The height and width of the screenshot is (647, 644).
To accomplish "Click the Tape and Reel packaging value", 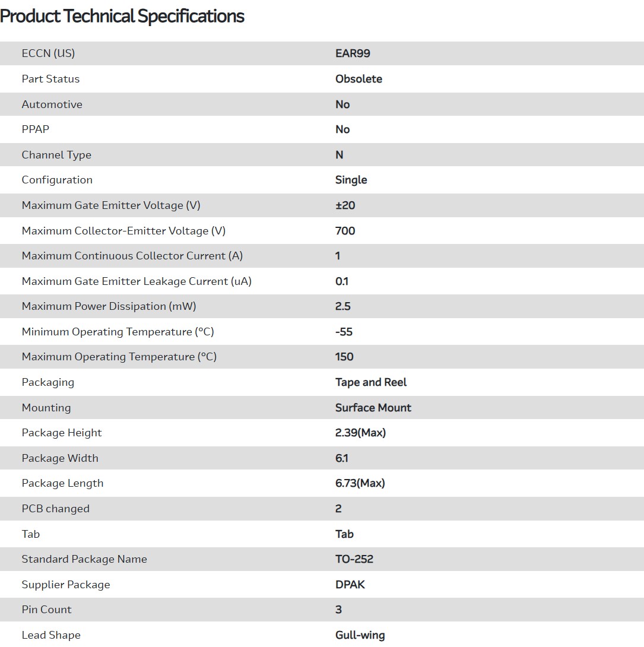I will click(x=371, y=382).
